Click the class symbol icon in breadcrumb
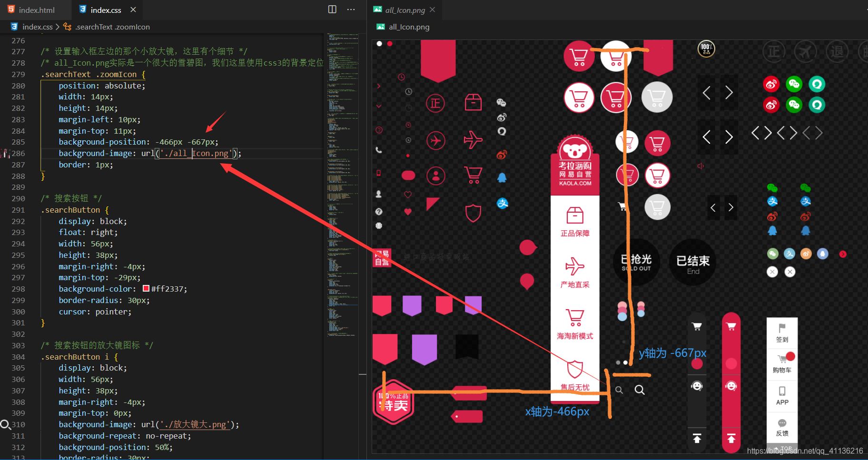Viewport: 868px width, 460px height. click(x=68, y=27)
